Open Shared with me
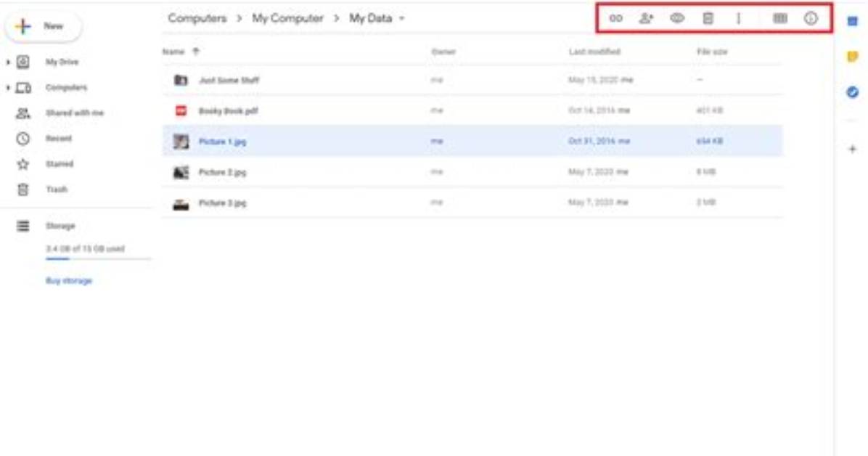Viewport: 868px width, 456px height. pyautogui.click(x=74, y=113)
